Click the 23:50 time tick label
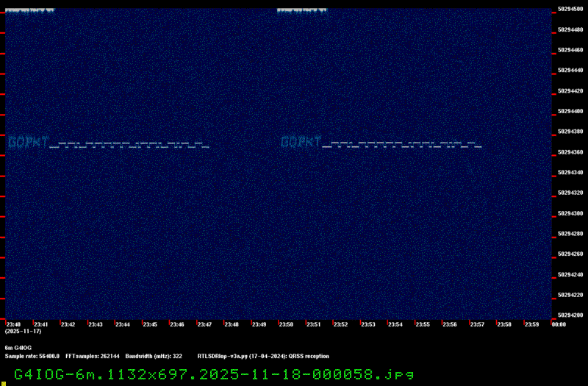The width and height of the screenshot is (588, 386). click(x=286, y=324)
